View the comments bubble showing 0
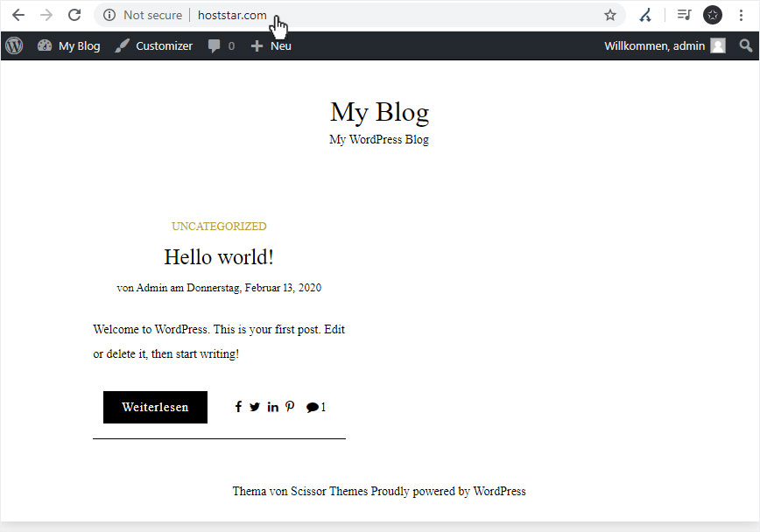 [222, 45]
